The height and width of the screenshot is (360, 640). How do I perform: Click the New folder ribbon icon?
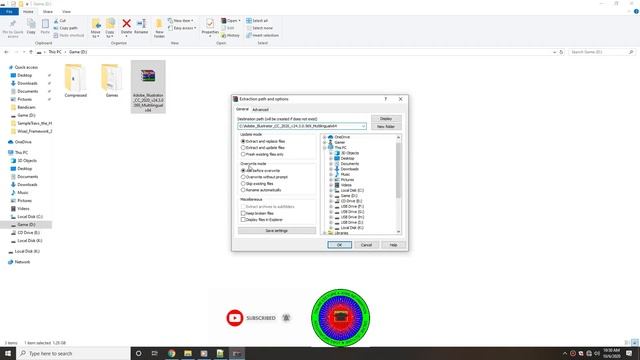pos(159,28)
